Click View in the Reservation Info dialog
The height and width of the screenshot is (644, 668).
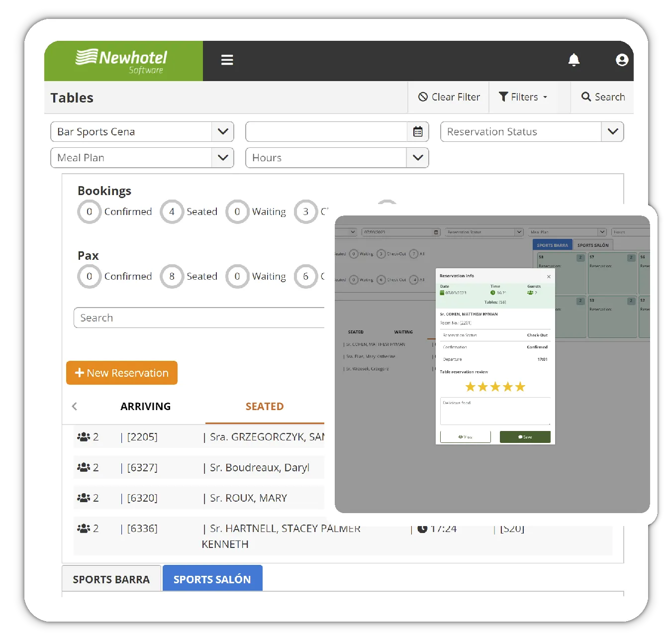[x=466, y=437]
